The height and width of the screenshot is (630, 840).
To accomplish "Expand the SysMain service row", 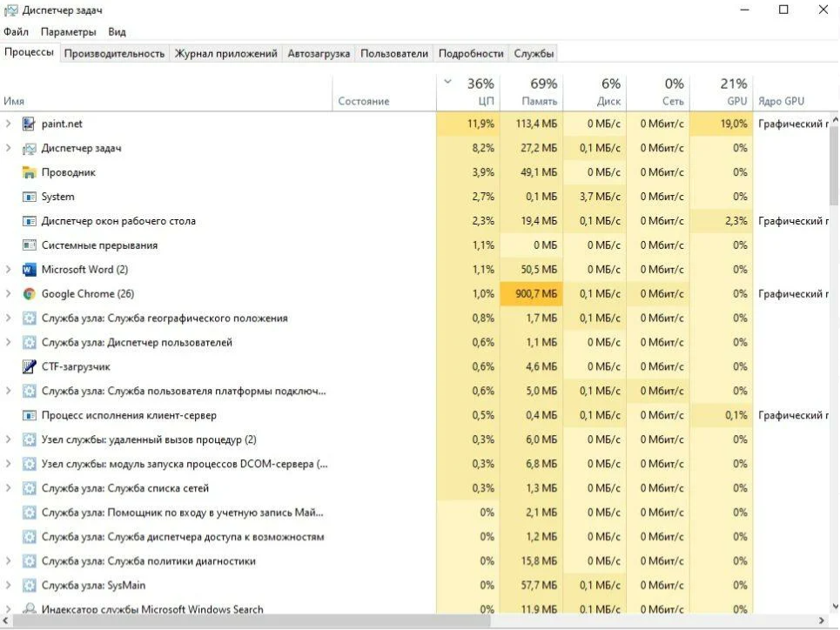I will pyautogui.click(x=8, y=585).
